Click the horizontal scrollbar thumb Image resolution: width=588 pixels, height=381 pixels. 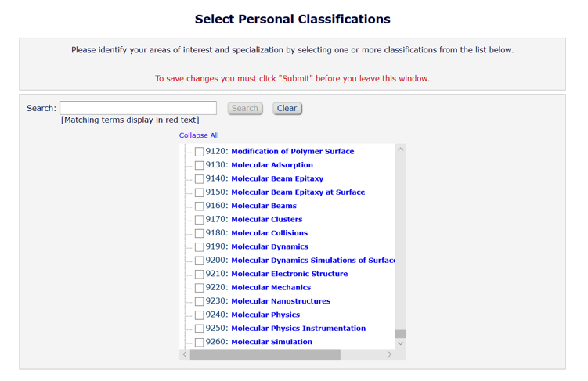point(265,354)
